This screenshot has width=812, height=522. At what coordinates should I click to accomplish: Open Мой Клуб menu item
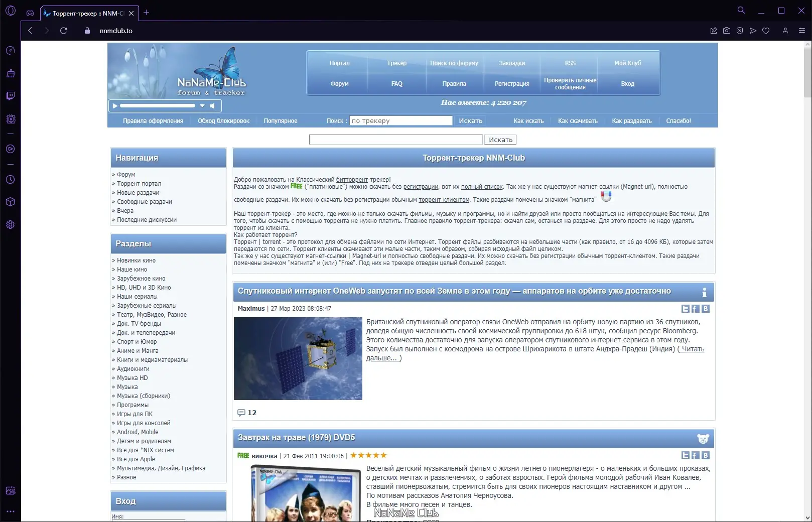click(628, 63)
